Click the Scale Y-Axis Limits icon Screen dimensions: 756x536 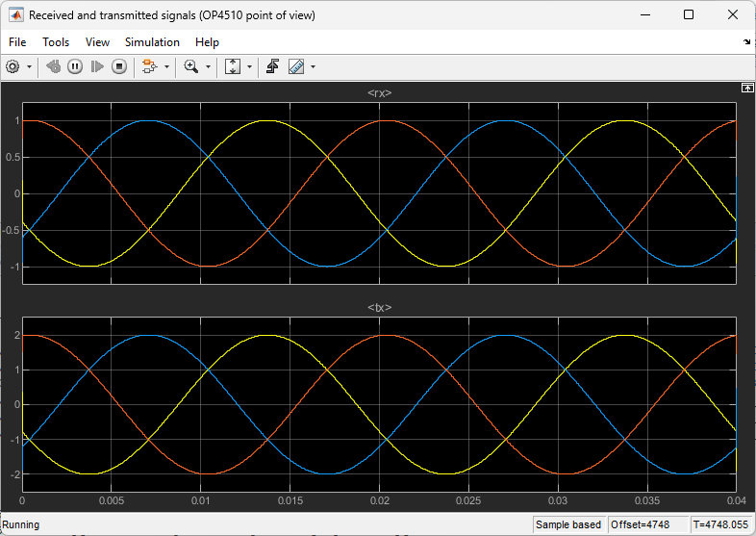tap(233, 66)
